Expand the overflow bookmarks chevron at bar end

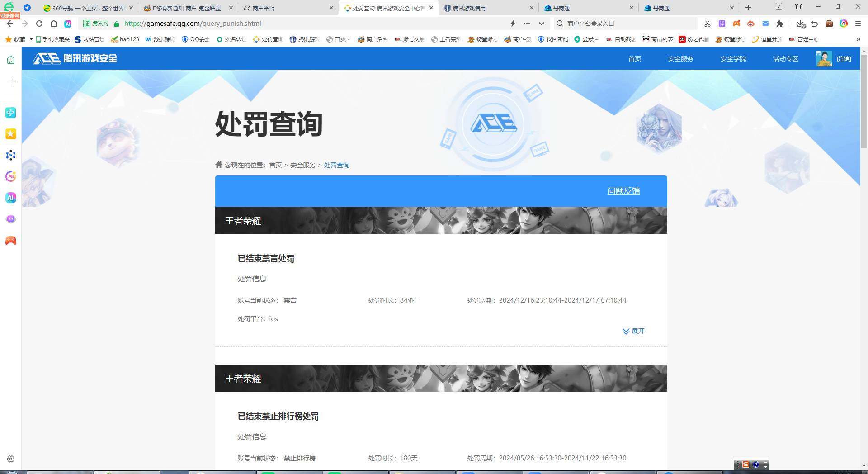point(859,39)
